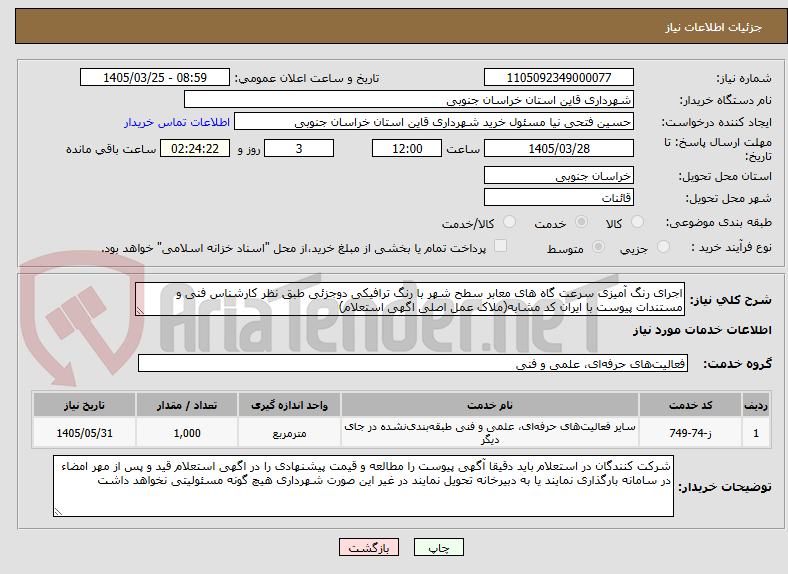Click the service name cell in row 1
The width and height of the screenshot is (788, 574).
tap(489, 433)
